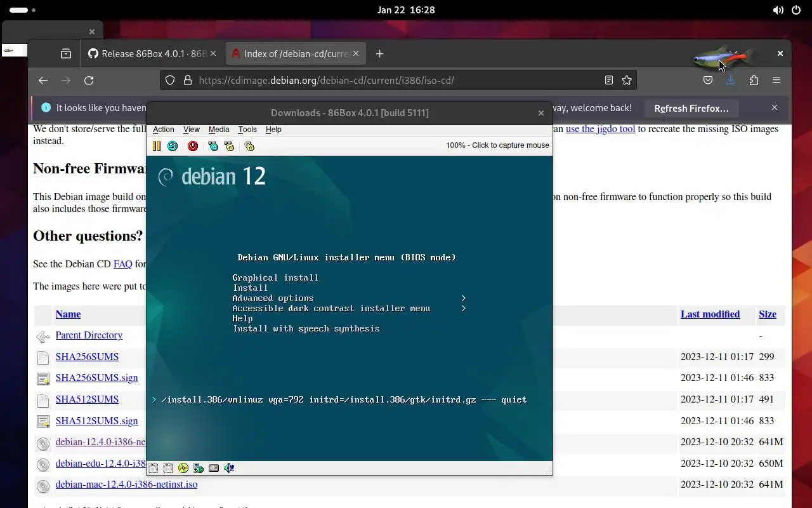
Task: Click the CD-ROM disc status icon
Action: 183,468
